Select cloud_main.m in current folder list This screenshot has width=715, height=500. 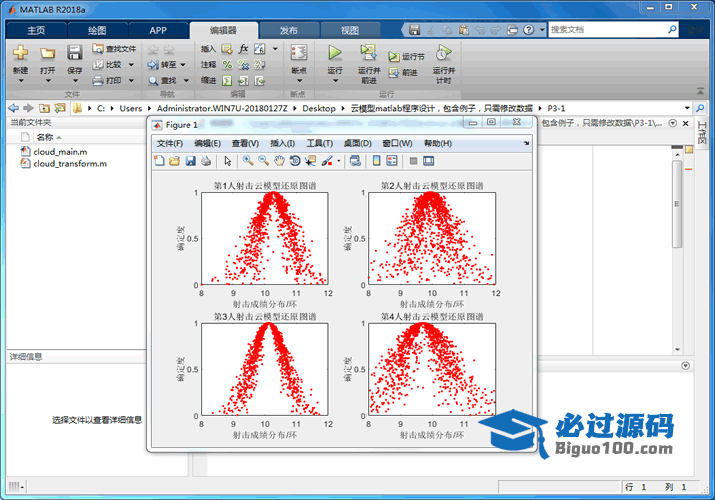click(x=60, y=152)
